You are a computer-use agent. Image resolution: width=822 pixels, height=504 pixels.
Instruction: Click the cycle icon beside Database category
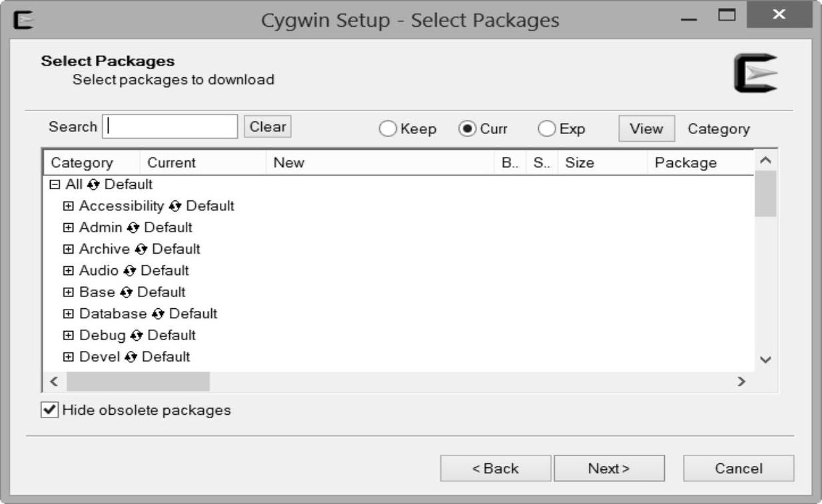[157, 314]
